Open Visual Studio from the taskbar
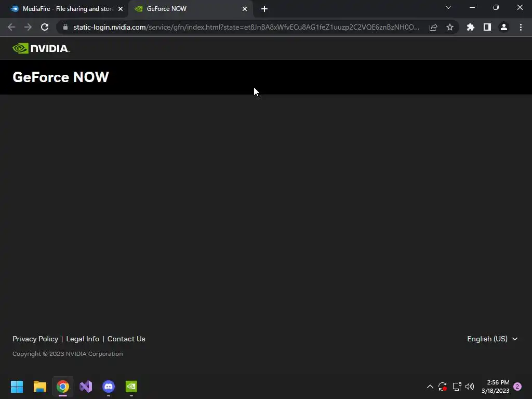532x399 pixels. pos(86,387)
